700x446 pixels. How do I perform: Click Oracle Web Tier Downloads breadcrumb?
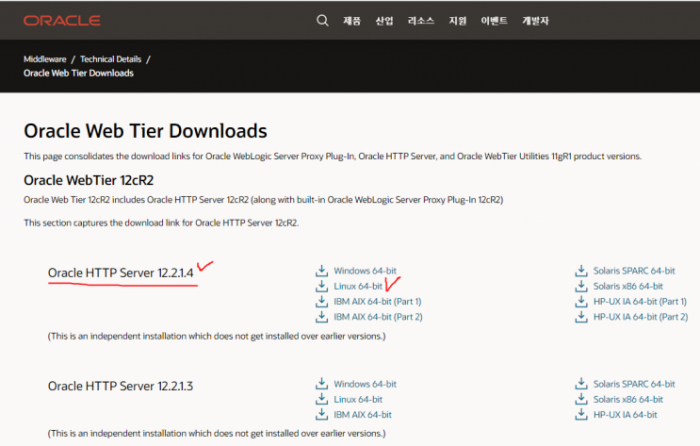[79, 73]
